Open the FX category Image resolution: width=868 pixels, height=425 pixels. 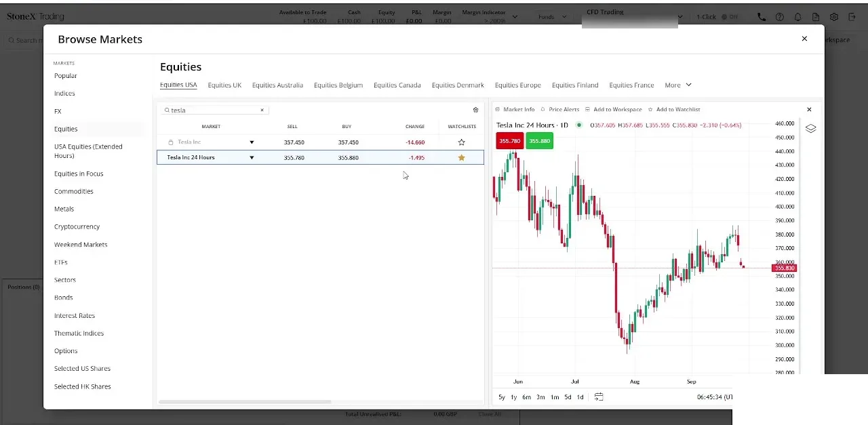click(x=58, y=111)
